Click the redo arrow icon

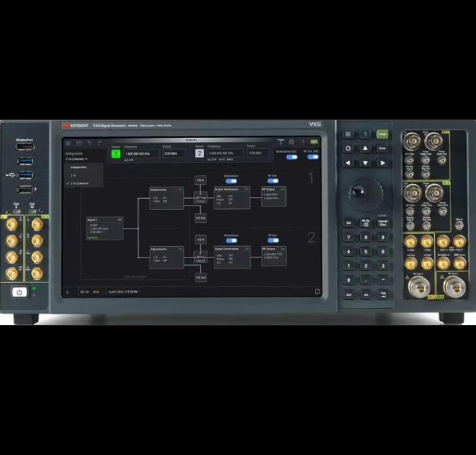coord(100,144)
